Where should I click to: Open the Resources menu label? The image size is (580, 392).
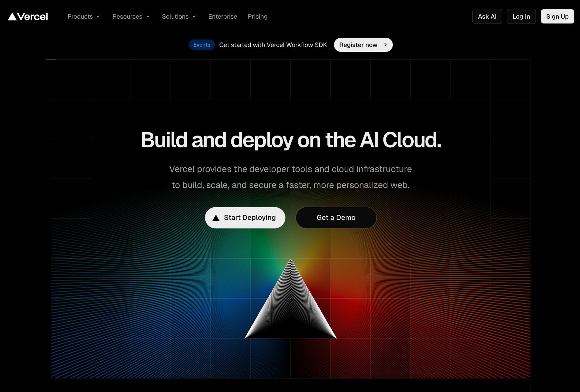click(127, 17)
